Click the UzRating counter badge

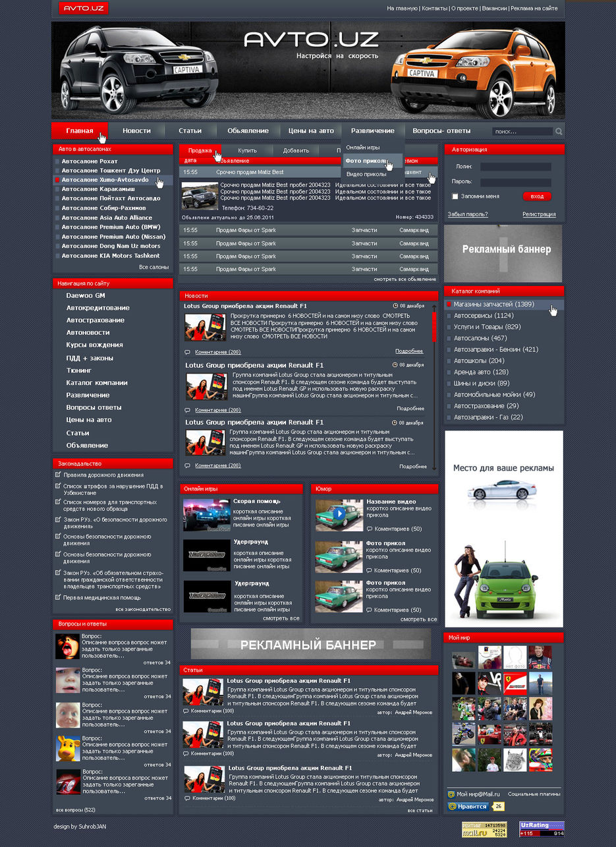[x=542, y=829]
